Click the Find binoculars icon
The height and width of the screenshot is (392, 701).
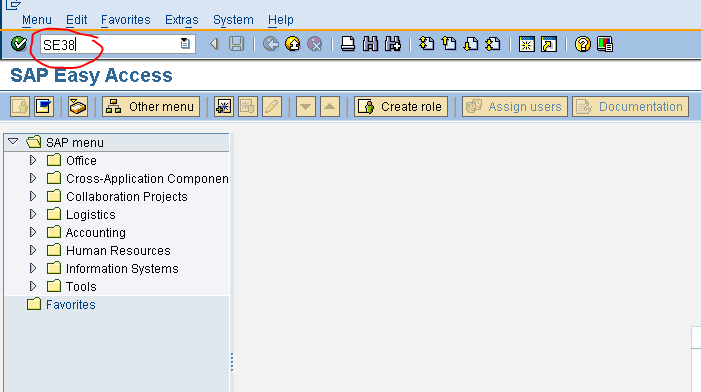(370, 44)
